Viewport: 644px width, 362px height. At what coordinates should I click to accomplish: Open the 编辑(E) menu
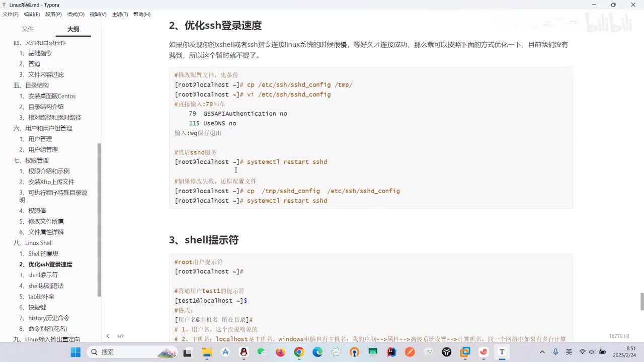[x=32, y=15]
